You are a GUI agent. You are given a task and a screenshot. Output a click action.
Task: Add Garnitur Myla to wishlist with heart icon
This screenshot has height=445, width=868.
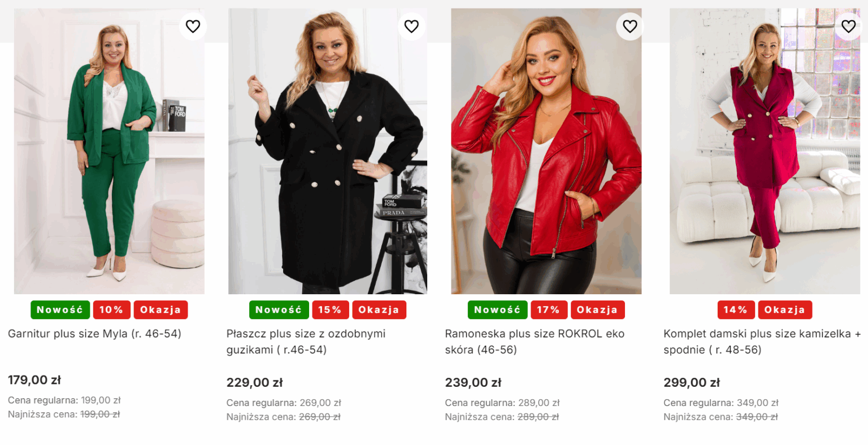(x=193, y=26)
